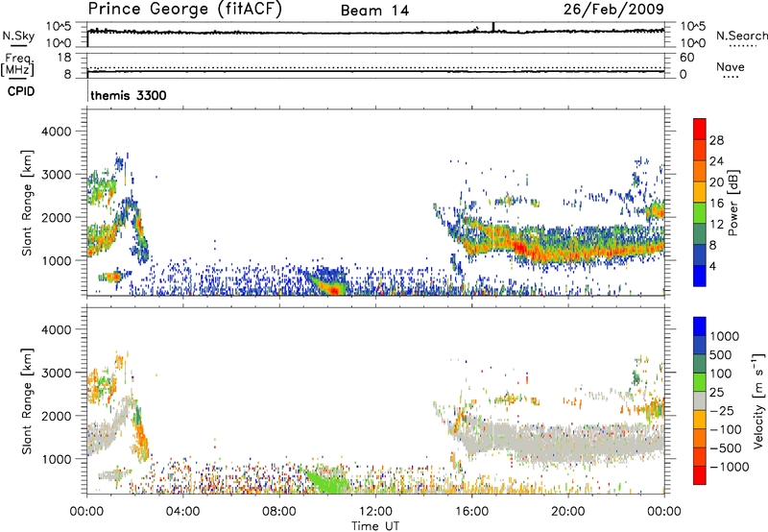Image resolution: width=768 pixels, height=532 pixels.
Task: Click Velocity colorbar value '-25'
Action: 722,410
